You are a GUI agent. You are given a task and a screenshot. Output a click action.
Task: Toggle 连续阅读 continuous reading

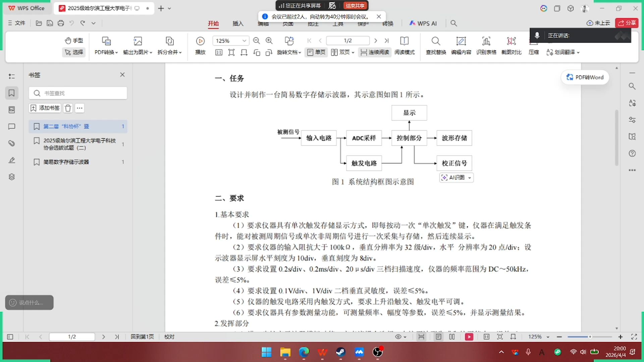tap(375, 52)
